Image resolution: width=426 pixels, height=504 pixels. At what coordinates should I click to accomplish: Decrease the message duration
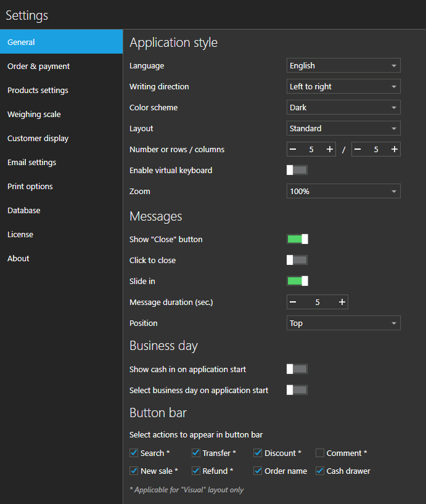[x=293, y=302]
